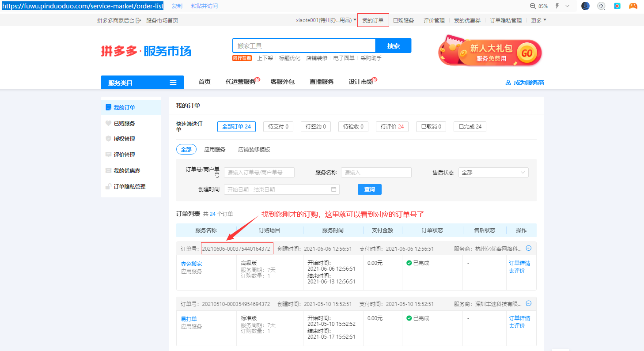Select the 店铺装修 hot search keyword
The height and width of the screenshot is (351, 644).
click(317, 58)
